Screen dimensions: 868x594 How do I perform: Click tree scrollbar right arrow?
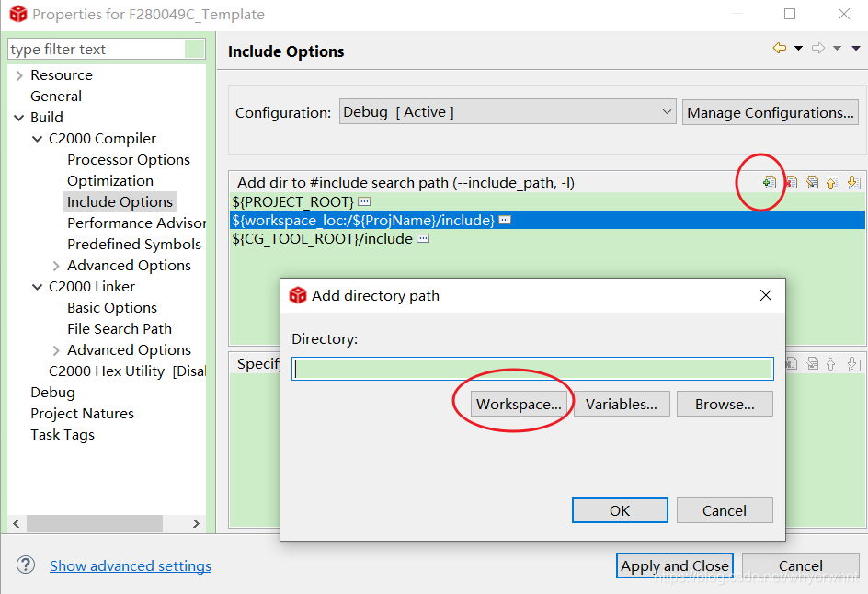pos(196,523)
